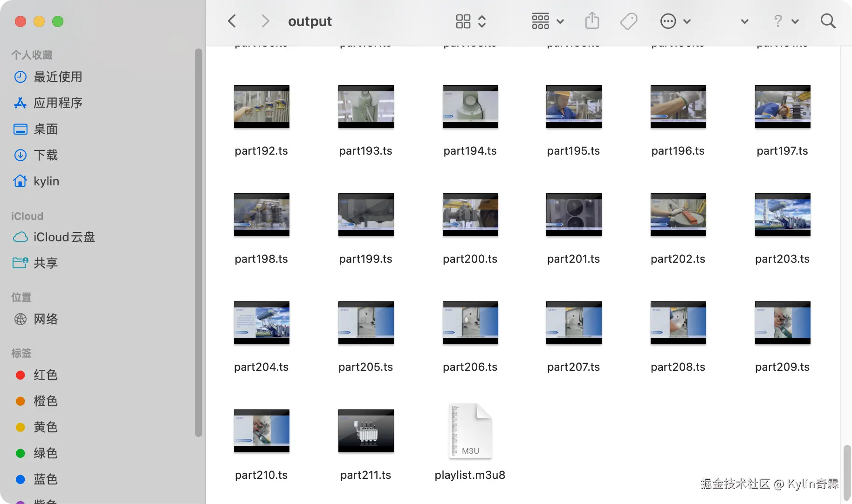Select the part192.ts video thumbnail
Image resolution: width=852 pixels, height=504 pixels.
[261, 107]
